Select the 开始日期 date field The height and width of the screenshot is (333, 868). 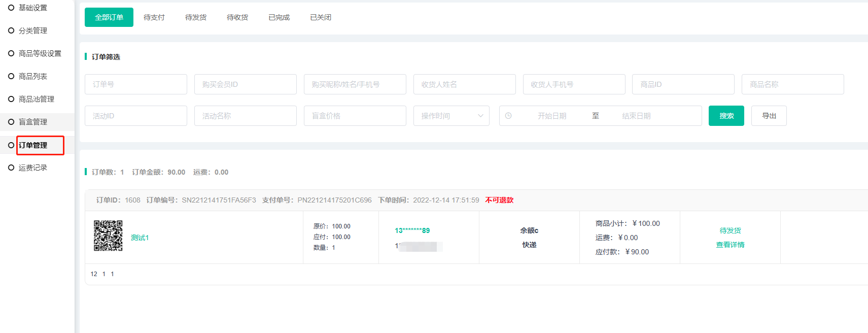point(552,116)
